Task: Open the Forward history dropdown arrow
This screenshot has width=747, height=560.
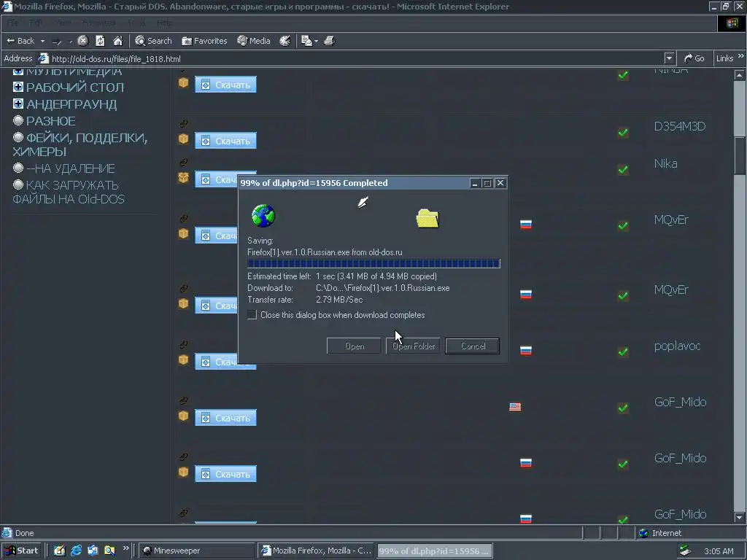Action: [x=71, y=42]
